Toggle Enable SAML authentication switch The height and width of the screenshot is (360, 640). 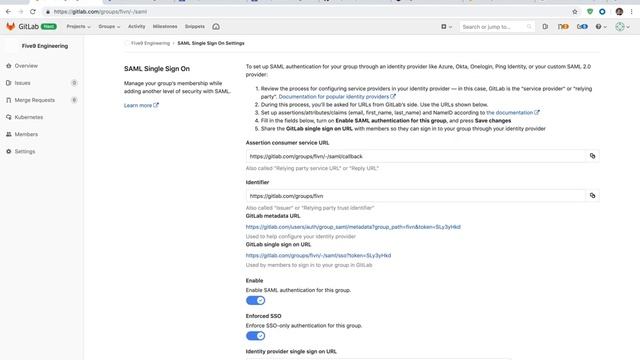(256, 300)
